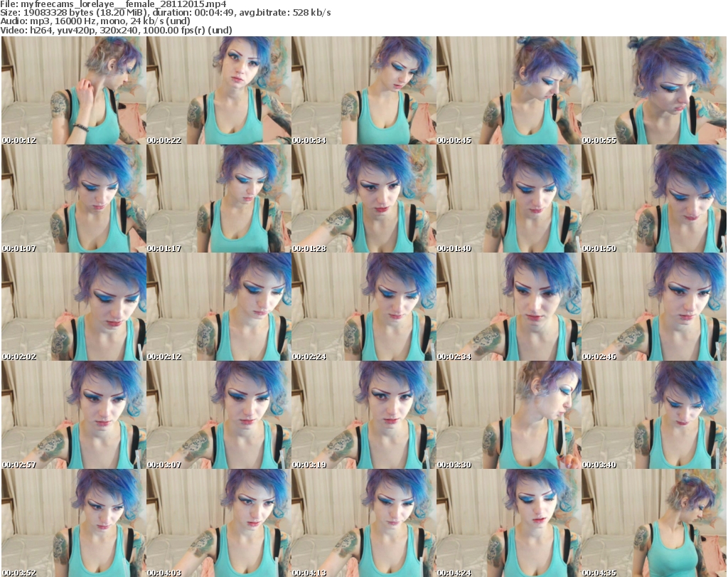This screenshot has height=577, width=728.
Task: Pick the frame timestamped 00:02:34
Action: (509, 307)
